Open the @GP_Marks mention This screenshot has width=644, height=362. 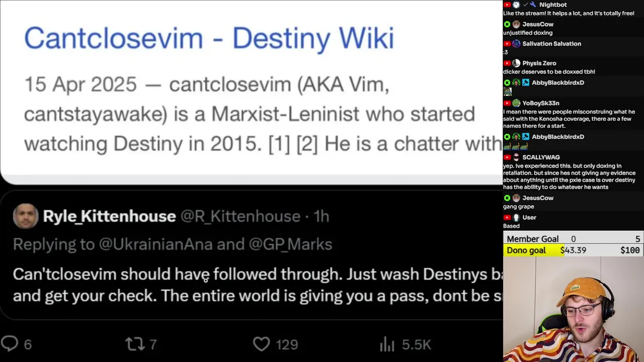click(x=290, y=244)
